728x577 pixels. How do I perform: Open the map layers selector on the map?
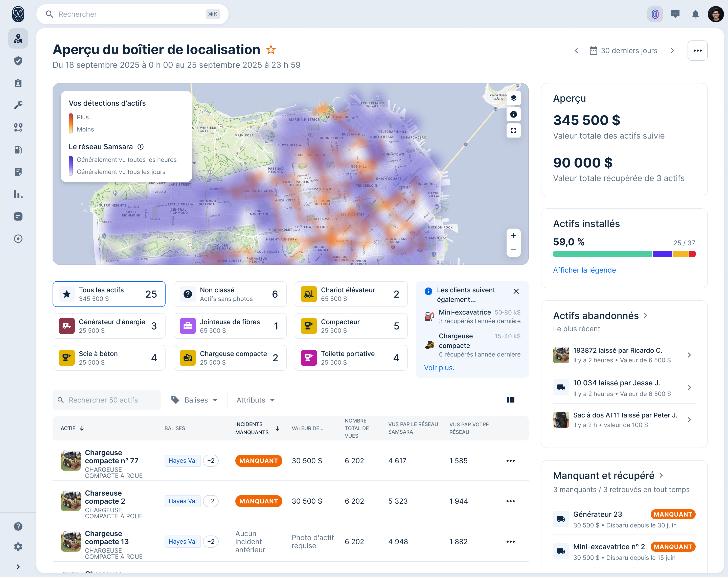[514, 98]
